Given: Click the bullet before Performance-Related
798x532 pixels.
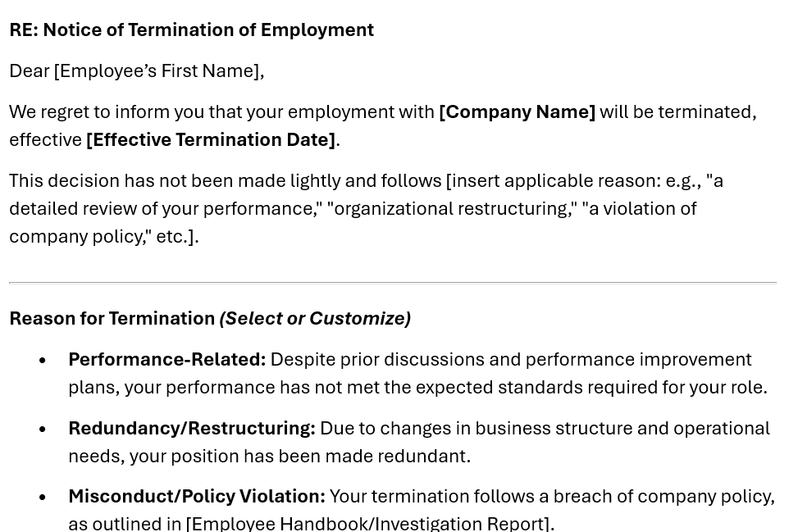Looking at the screenshot, I should click(43, 361).
